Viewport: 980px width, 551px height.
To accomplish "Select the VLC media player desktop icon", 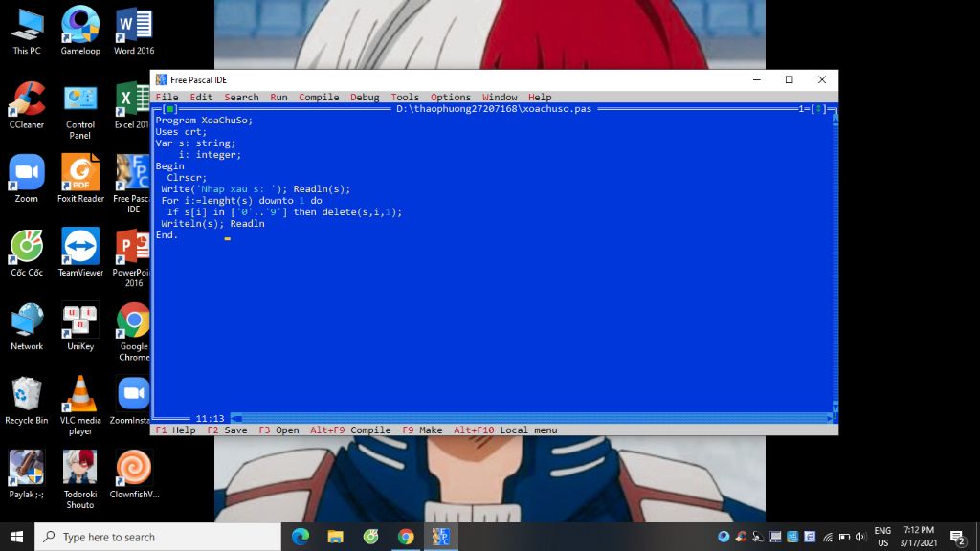I will pyautogui.click(x=80, y=406).
